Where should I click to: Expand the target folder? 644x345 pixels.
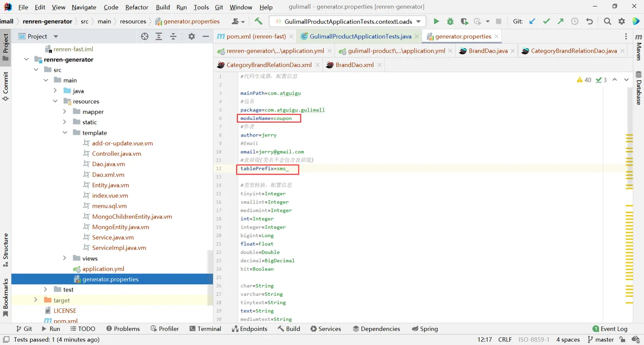(x=36, y=300)
